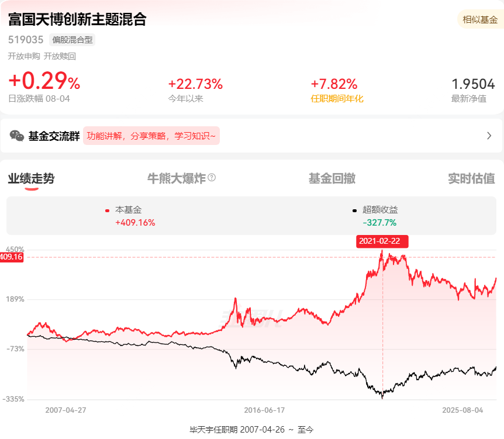Screen dimensions: 504x439
Task: Click the -335% y-axis label
Action: pos(13,399)
